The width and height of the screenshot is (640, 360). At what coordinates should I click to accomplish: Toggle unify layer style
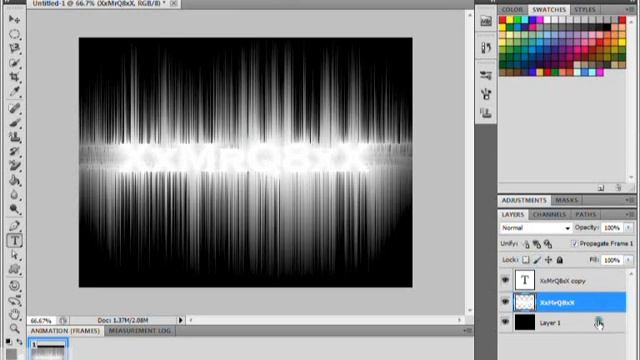548,244
